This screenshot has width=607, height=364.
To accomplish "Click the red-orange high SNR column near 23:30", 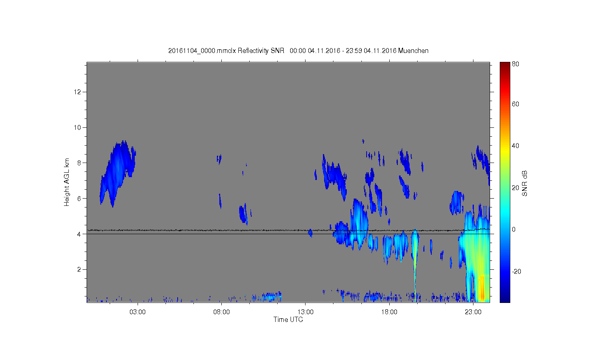I will click(482, 288).
